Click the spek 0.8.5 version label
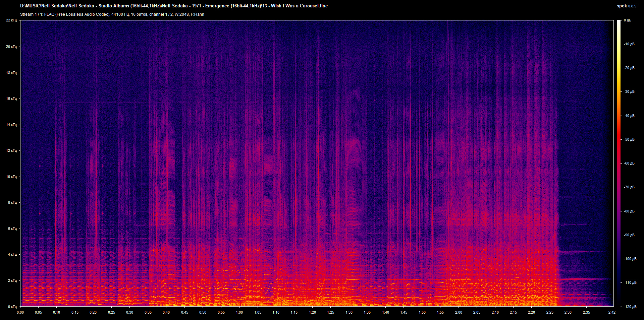Screen dimensions: 644x320 (x=627, y=6)
